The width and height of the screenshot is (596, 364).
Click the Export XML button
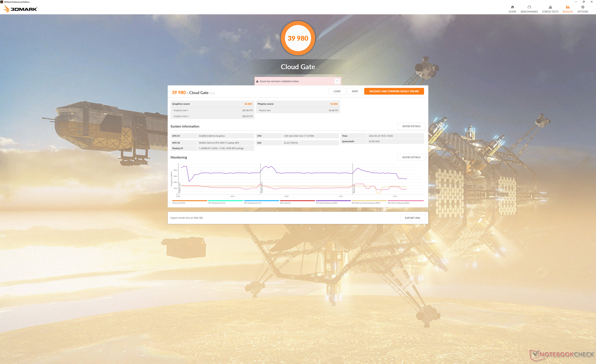click(412, 218)
